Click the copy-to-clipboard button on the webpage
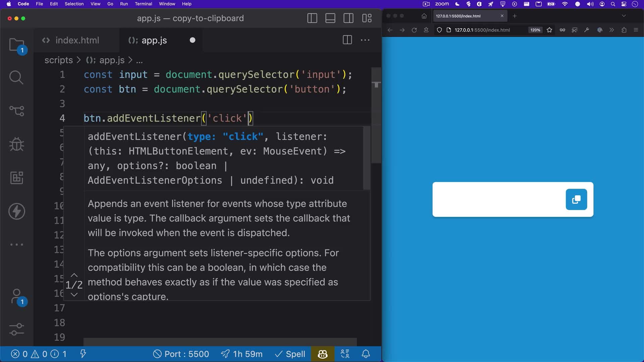 (x=576, y=199)
